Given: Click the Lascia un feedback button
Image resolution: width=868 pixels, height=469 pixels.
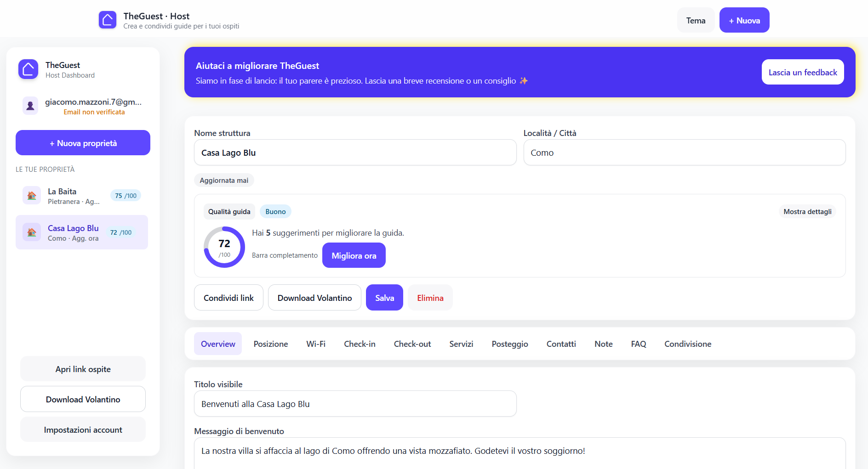Looking at the screenshot, I should click(x=802, y=72).
